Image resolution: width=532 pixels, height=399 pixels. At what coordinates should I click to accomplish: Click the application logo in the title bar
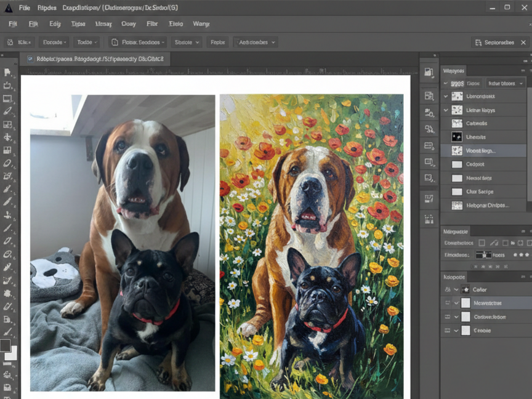coord(8,8)
